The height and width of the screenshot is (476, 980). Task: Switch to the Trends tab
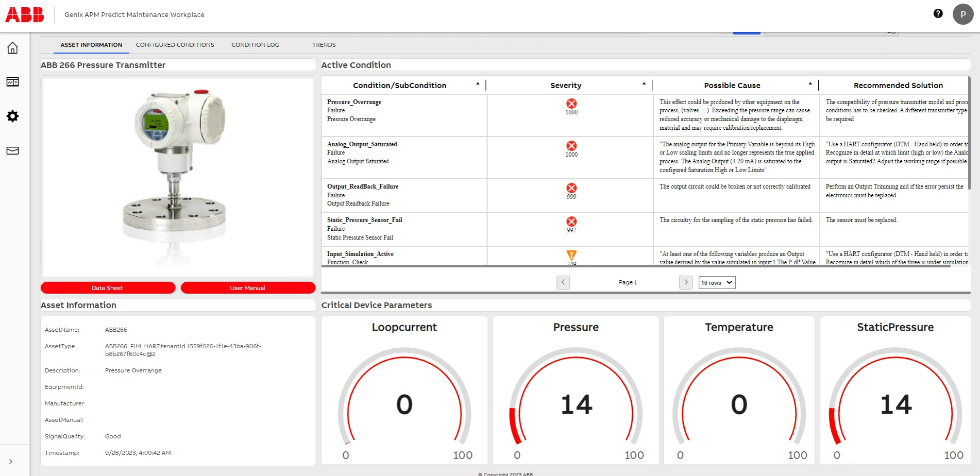[x=324, y=45]
